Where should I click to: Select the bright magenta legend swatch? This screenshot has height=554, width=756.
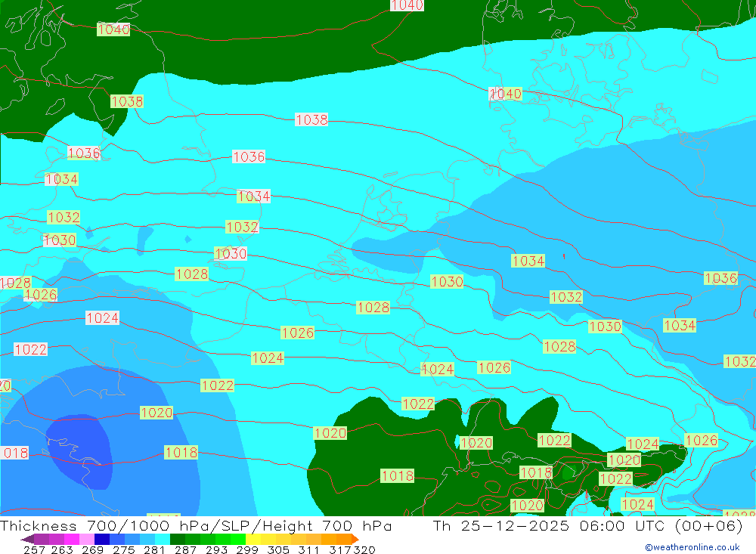click(x=71, y=539)
